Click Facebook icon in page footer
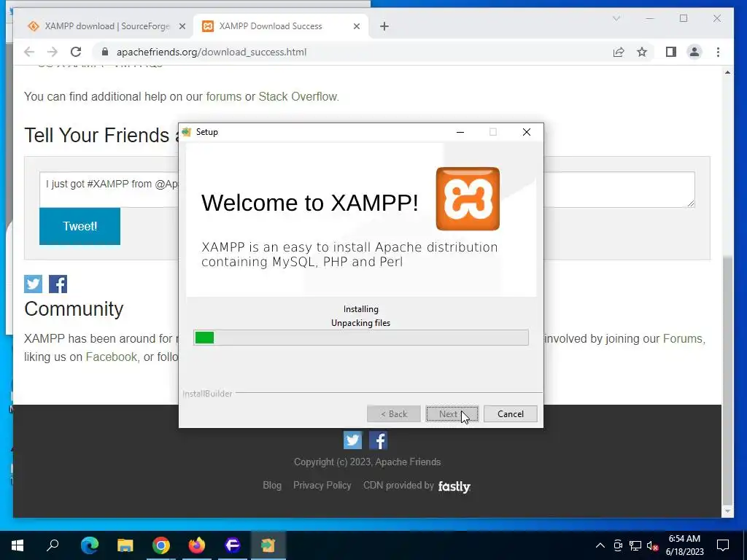This screenshot has width=747, height=560. pyautogui.click(x=379, y=440)
